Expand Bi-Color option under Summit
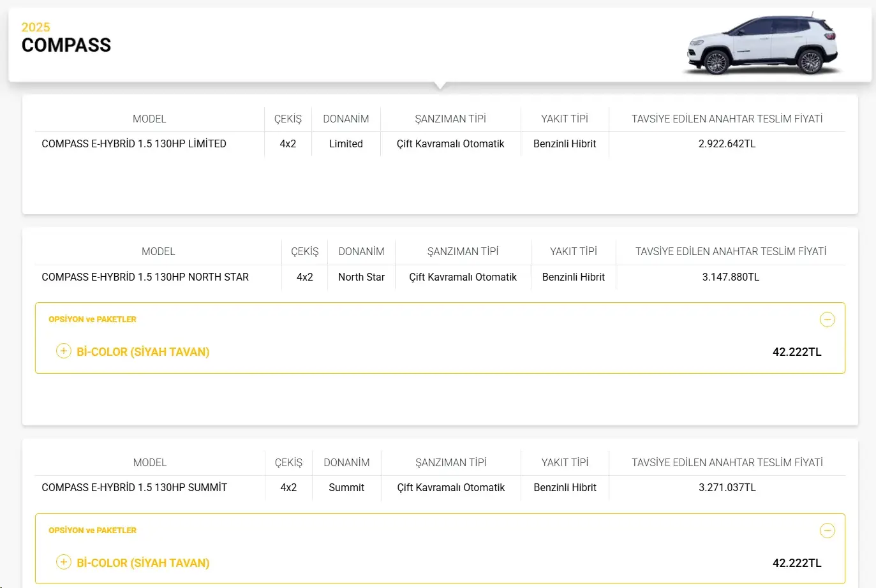This screenshot has height=588, width=876. (64, 562)
